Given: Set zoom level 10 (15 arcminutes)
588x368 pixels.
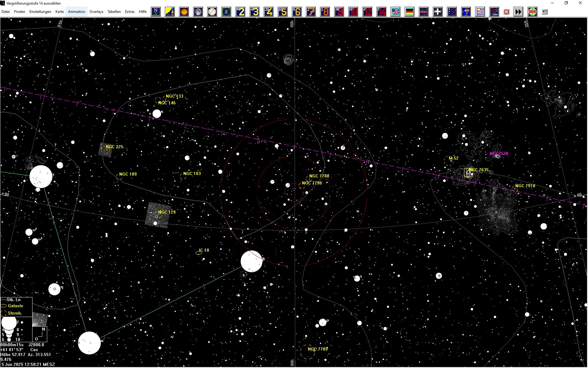Looking at the screenshot, I should (x=353, y=12).
